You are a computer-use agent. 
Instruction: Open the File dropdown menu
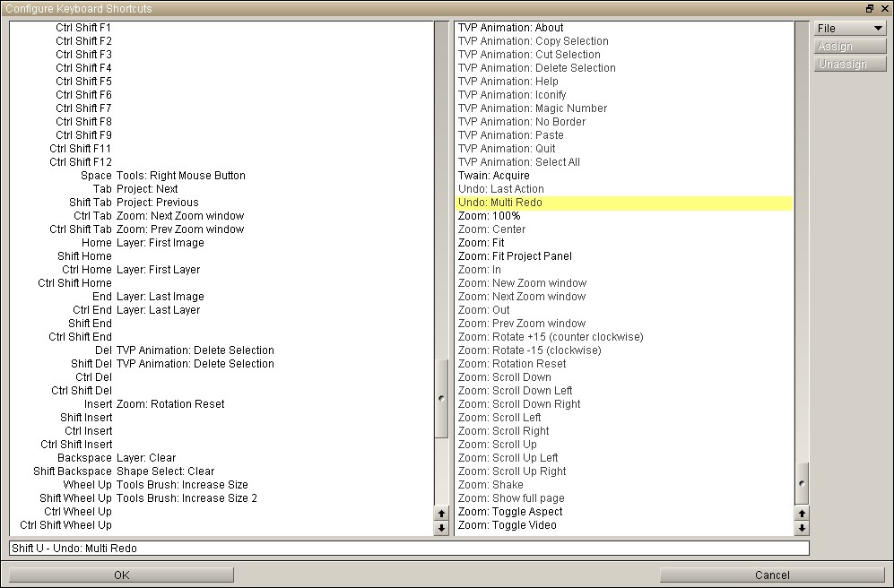point(850,29)
